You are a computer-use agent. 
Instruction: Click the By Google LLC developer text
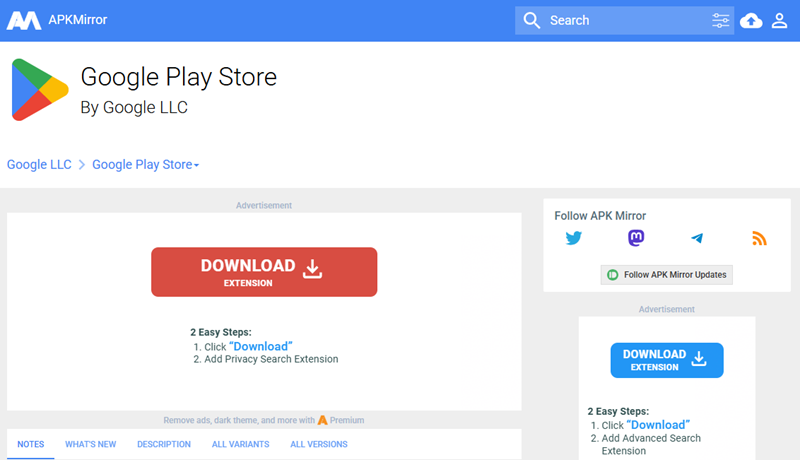click(134, 108)
